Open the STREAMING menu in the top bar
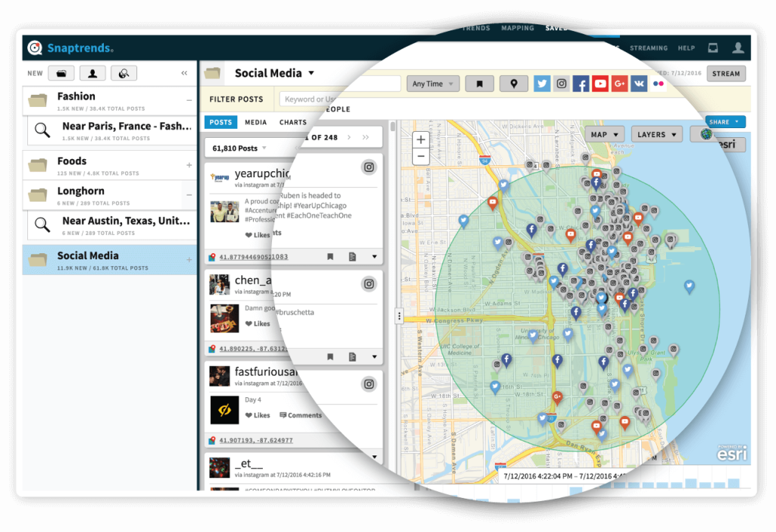The height and width of the screenshot is (532, 776). click(x=649, y=48)
